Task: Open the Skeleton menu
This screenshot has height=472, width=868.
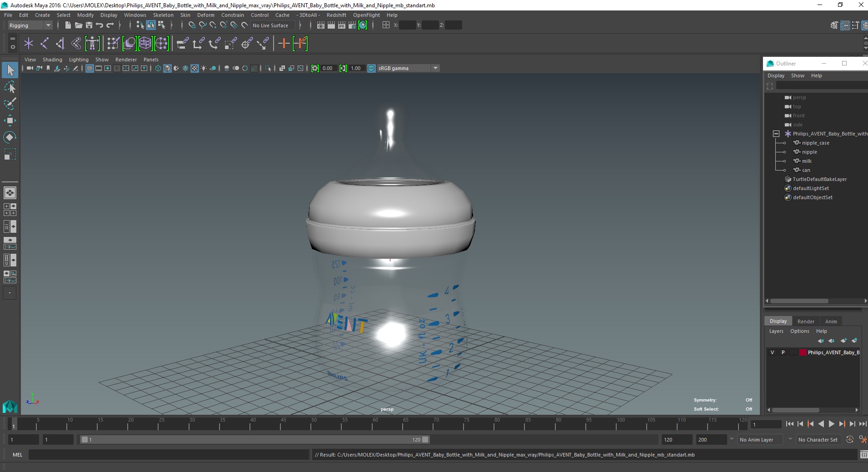Action: coord(163,15)
